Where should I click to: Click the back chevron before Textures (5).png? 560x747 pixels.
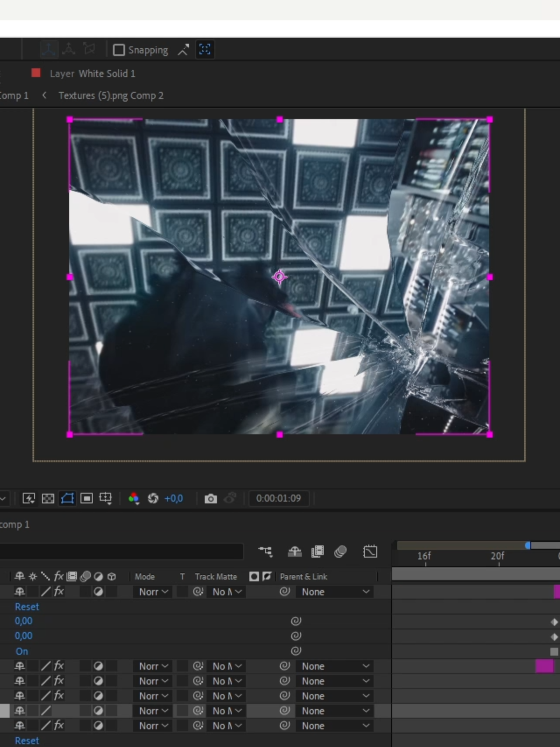[44, 95]
